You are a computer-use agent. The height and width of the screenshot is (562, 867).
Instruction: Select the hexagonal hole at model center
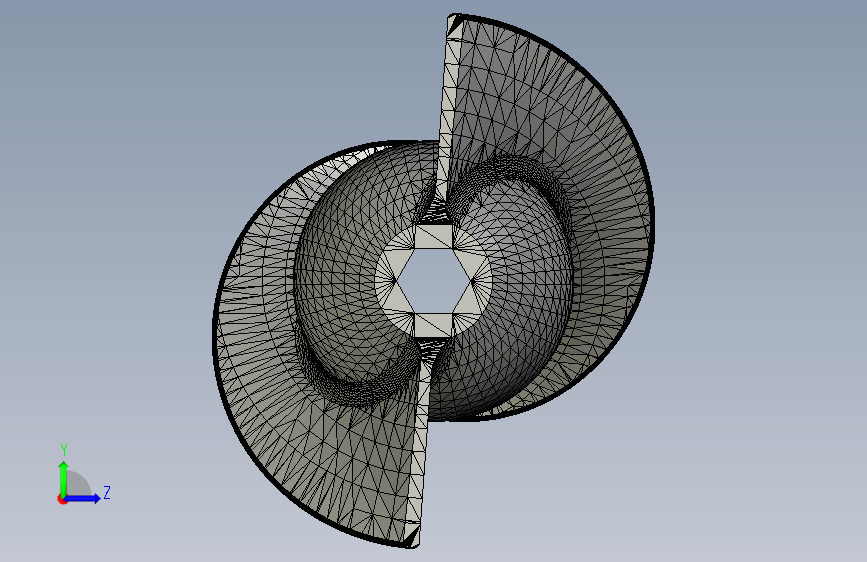click(433, 281)
